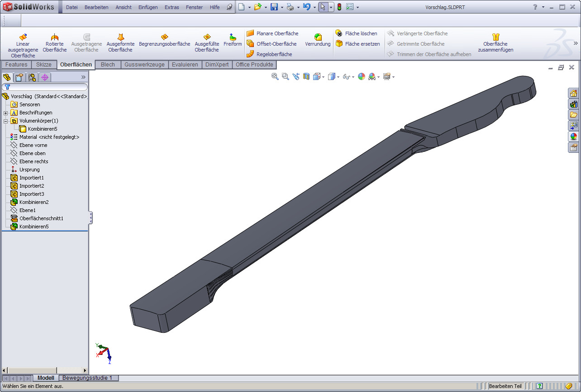Viewport: 581px width, 392px height.
Task: Open the Apply Scene dropdown arrow
Action: click(x=378, y=77)
